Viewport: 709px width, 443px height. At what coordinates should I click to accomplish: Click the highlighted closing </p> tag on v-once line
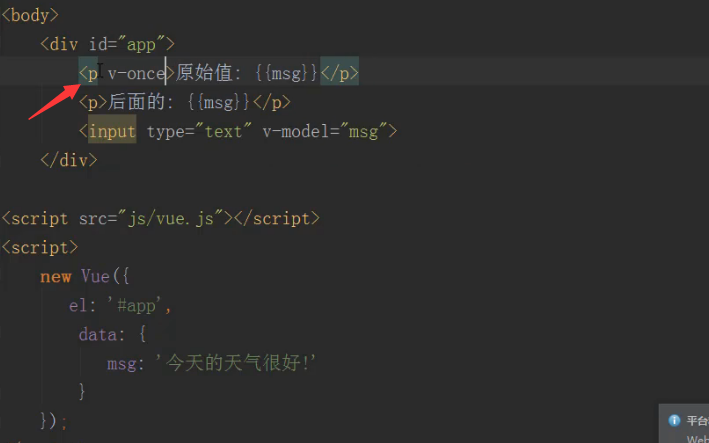[x=339, y=73]
